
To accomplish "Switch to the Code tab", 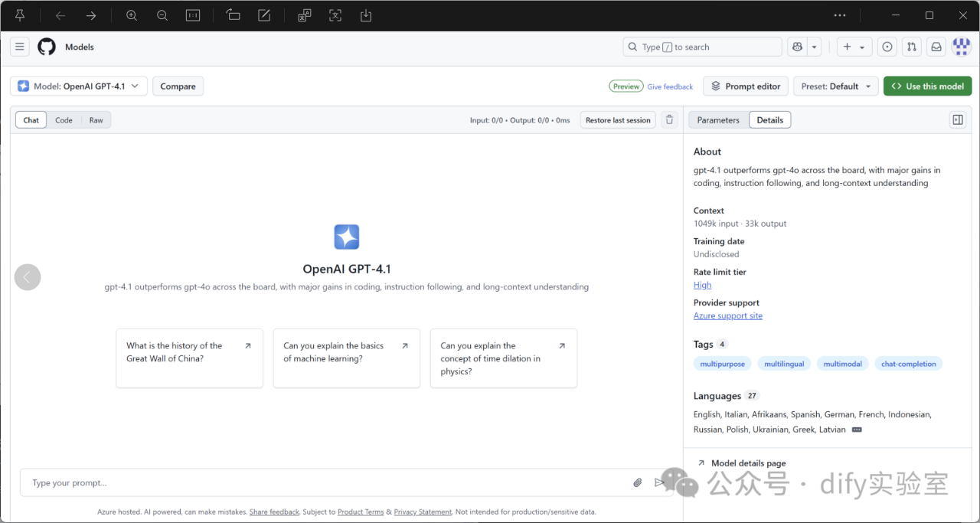I will click(x=64, y=120).
